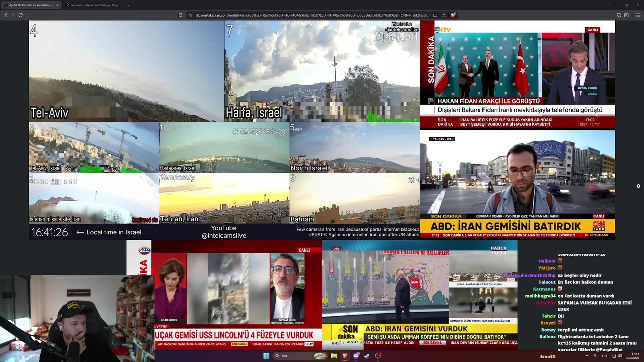Click the Haifa area, Israel camera feed

click(x=224, y=147)
